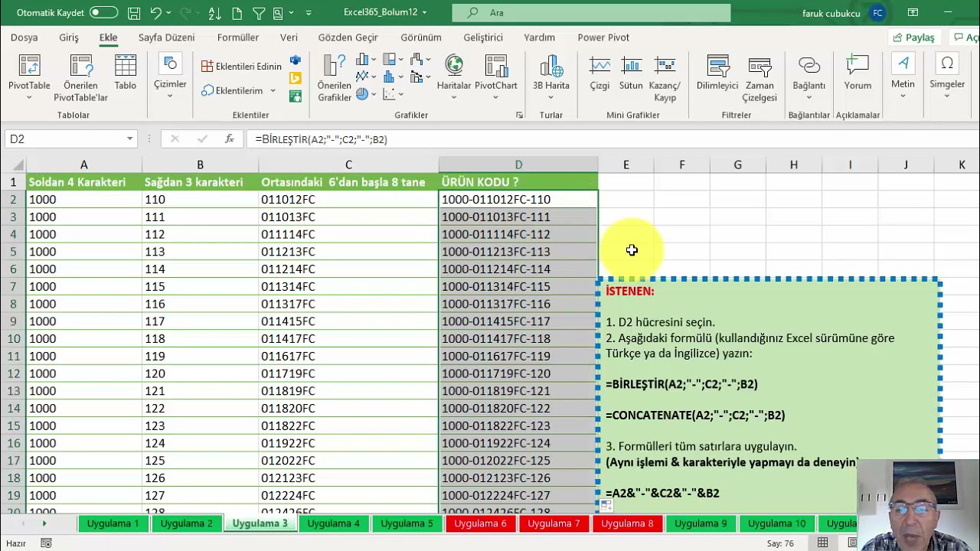Open the Grafikler dialog launcher
Image resolution: width=980 pixels, height=551 pixels.
click(519, 116)
